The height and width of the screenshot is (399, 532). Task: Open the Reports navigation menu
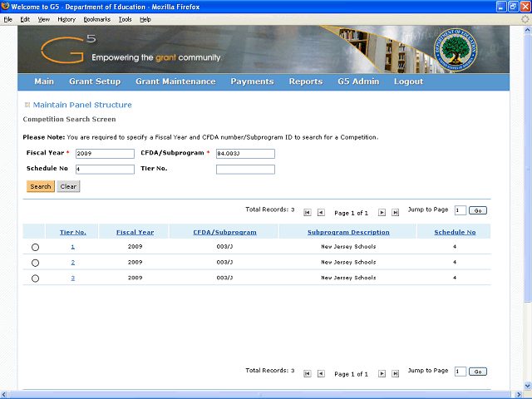coord(305,81)
